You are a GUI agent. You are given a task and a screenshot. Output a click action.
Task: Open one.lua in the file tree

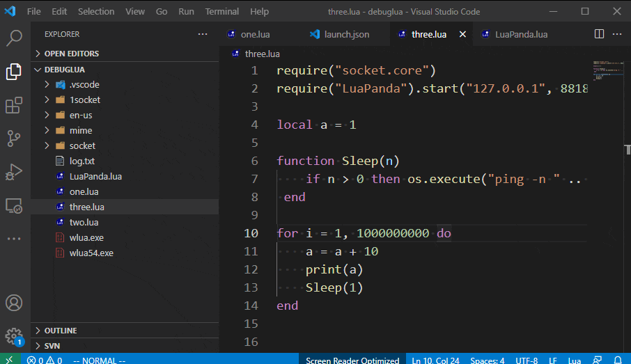point(125,191)
